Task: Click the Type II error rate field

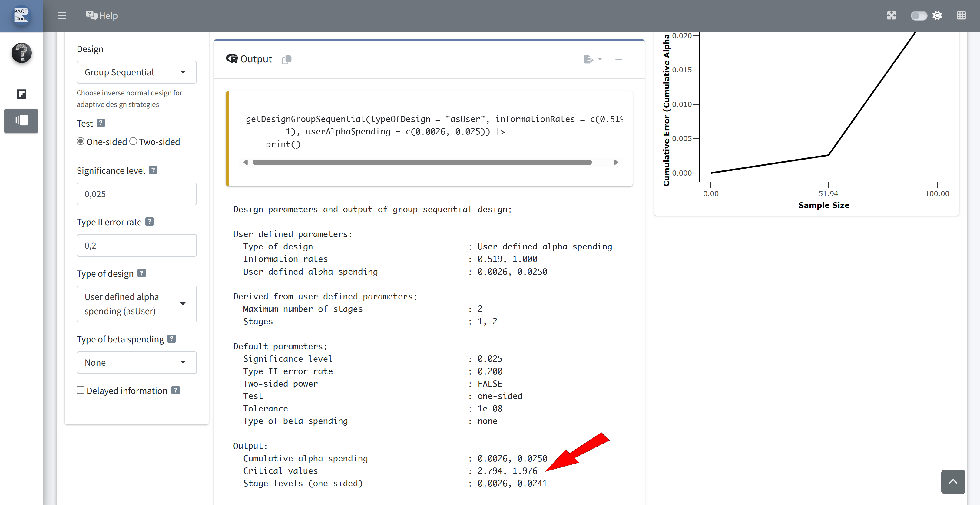Action: (x=136, y=246)
